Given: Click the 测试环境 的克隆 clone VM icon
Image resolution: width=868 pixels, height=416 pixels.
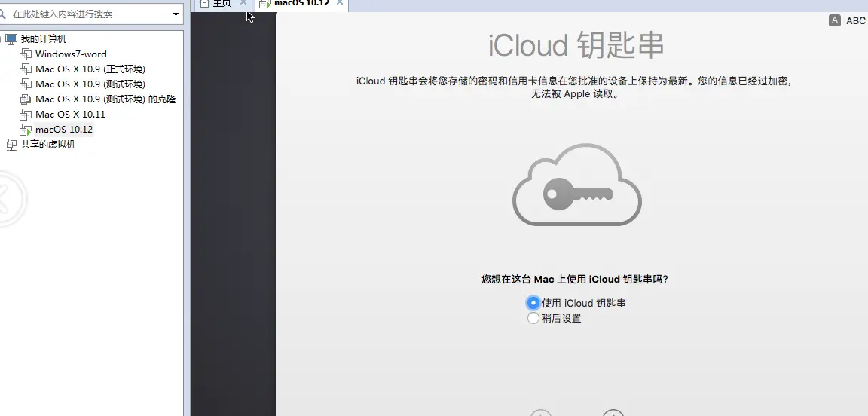Looking at the screenshot, I should 26,99.
